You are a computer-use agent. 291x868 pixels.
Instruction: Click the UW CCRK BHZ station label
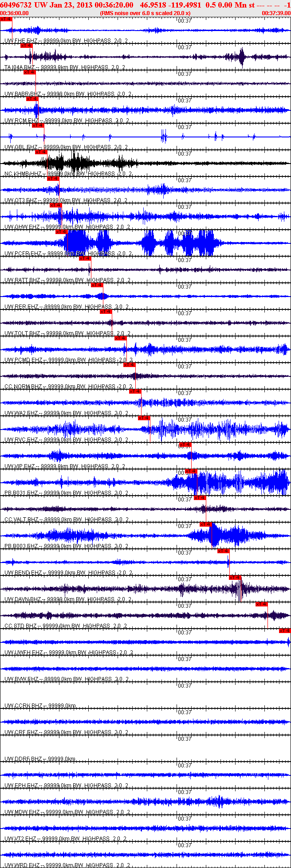[24, 706]
